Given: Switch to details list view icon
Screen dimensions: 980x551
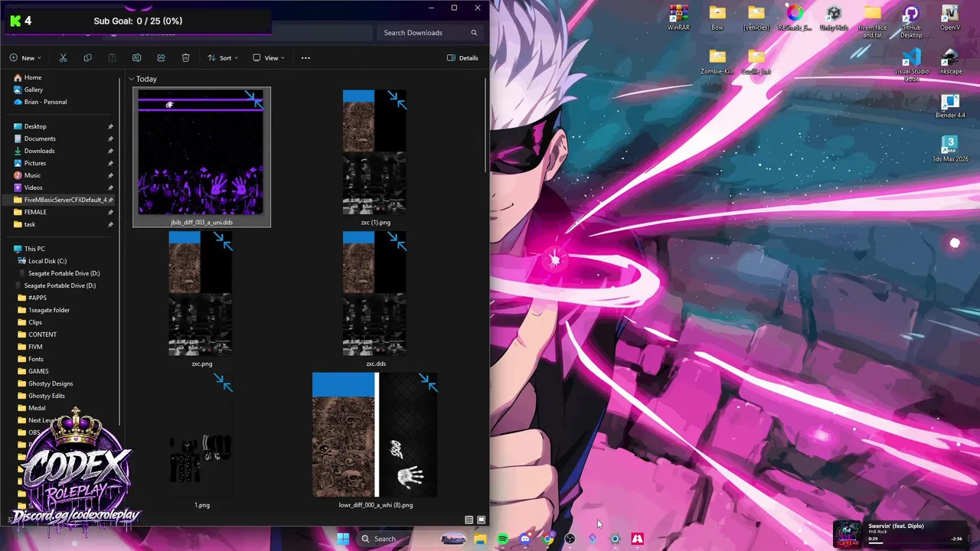Looking at the screenshot, I should (x=469, y=520).
